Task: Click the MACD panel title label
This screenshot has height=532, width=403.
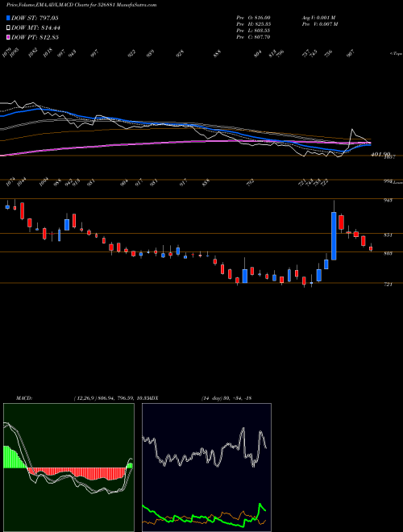Action: [23, 397]
